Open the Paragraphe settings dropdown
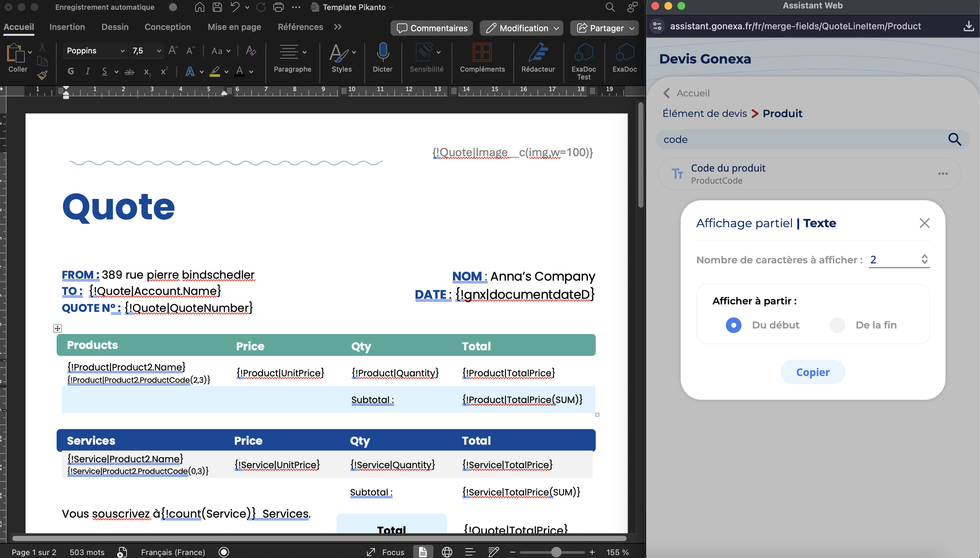 tap(305, 52)
